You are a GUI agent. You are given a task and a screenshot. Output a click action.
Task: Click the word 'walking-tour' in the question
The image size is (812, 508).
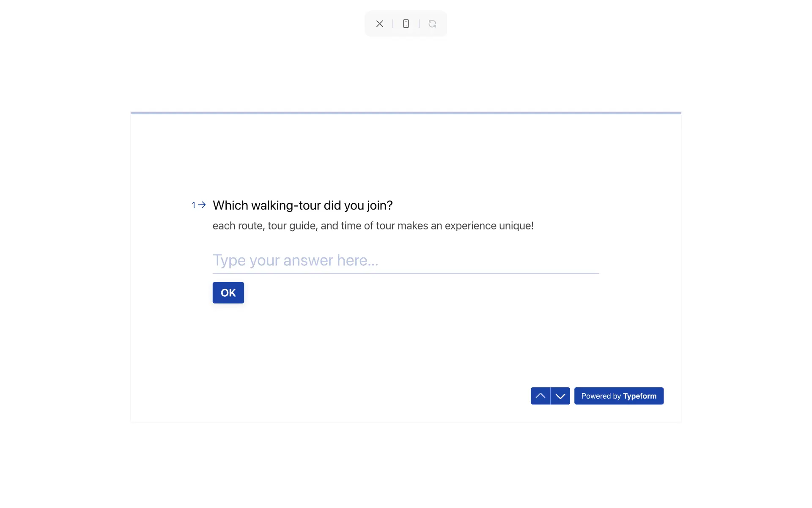(286, 205)
